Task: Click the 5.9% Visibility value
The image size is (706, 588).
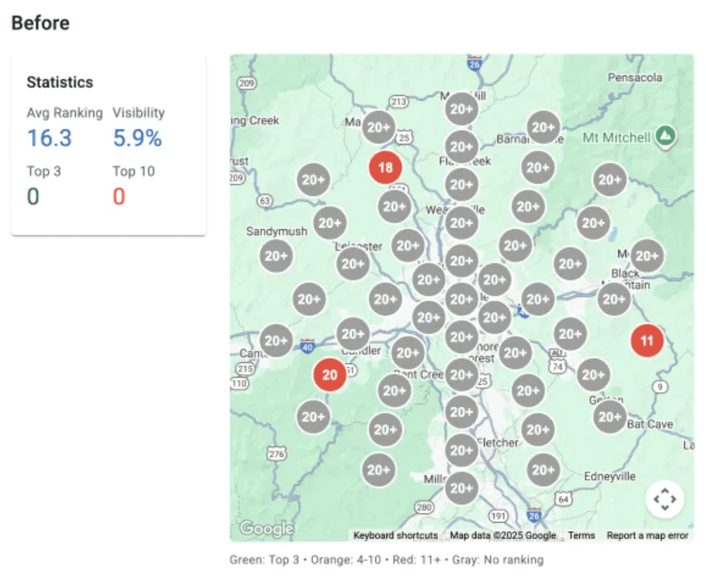Action: (x=137, y=139)
